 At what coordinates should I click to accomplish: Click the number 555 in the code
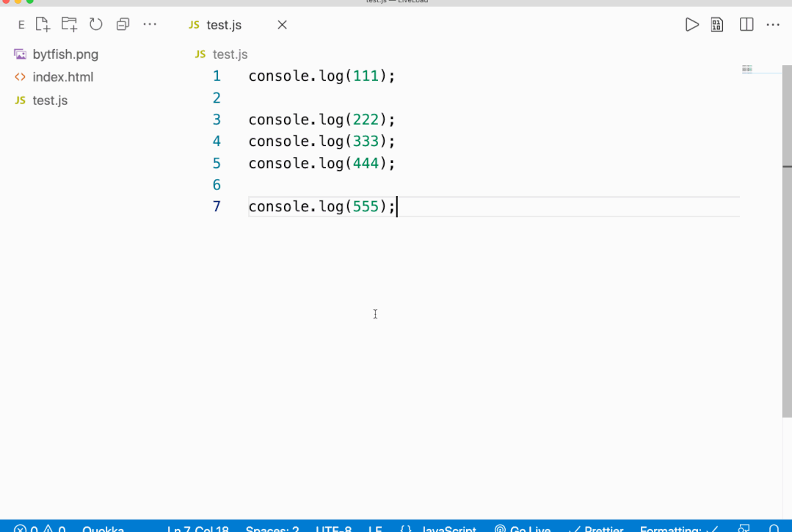click(x=366, y=206)
